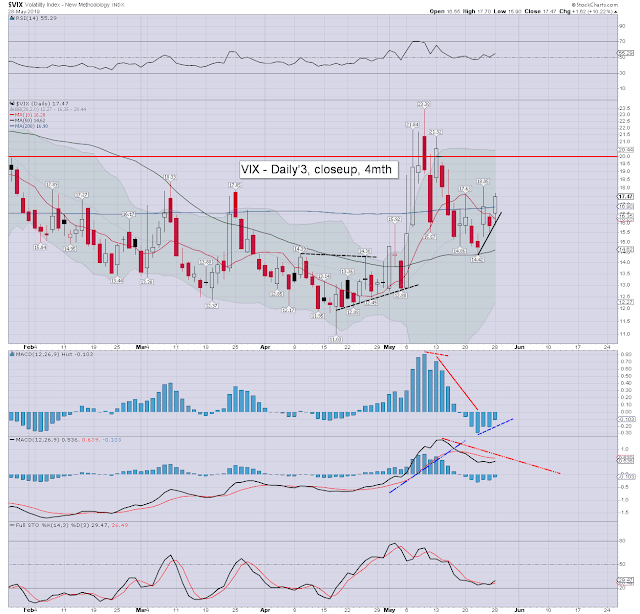Click the May label on bottom stochastic axis

[x=389, y=610]
